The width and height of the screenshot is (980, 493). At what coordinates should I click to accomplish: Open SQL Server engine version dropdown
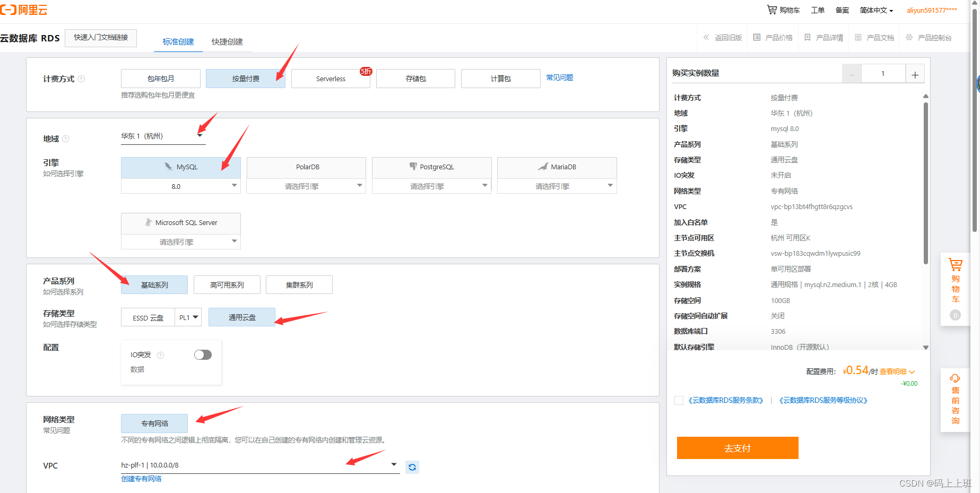(181, 242)
